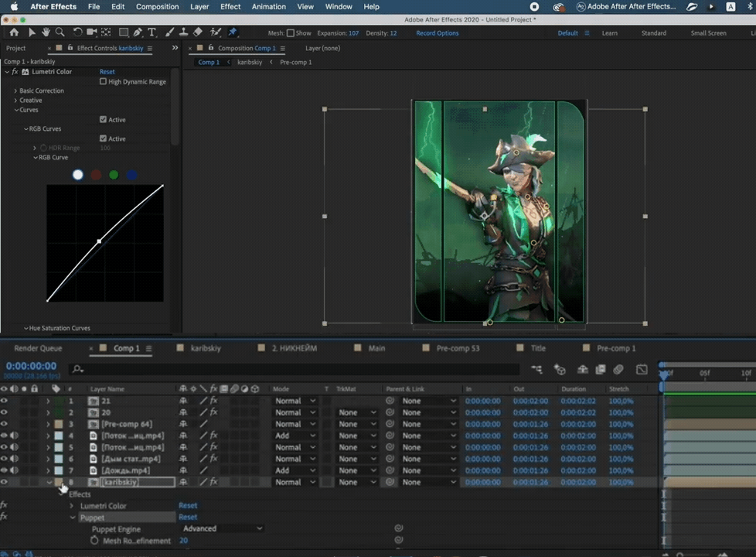Select the Home icon in toolbar
This screenshot has width=756, height=557.
pyautogui.click(x=14, y=32)
